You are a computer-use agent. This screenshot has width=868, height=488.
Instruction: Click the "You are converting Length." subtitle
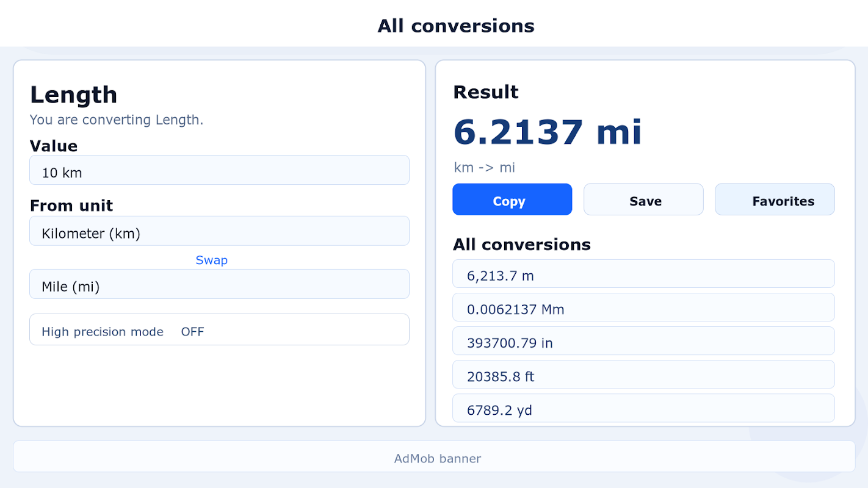117,120
